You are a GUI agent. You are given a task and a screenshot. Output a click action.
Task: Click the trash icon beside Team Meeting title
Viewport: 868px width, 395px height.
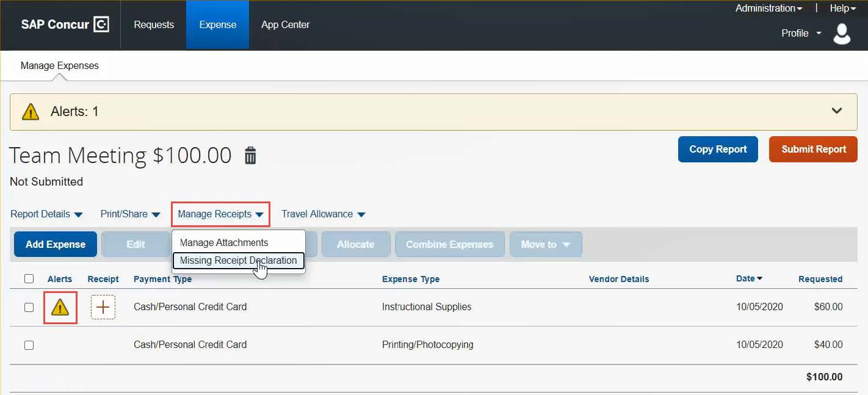tap(250, 156)
